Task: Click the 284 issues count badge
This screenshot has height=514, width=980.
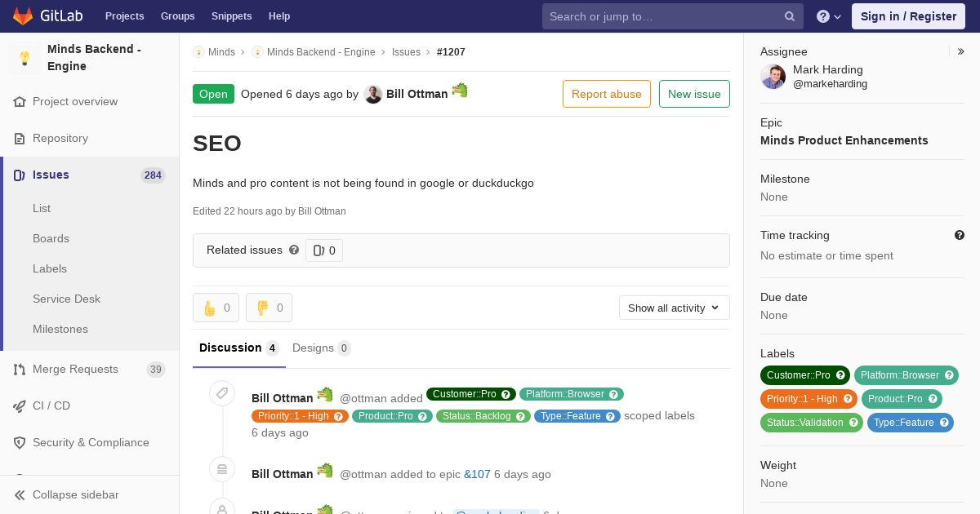Action: point(153,175)
